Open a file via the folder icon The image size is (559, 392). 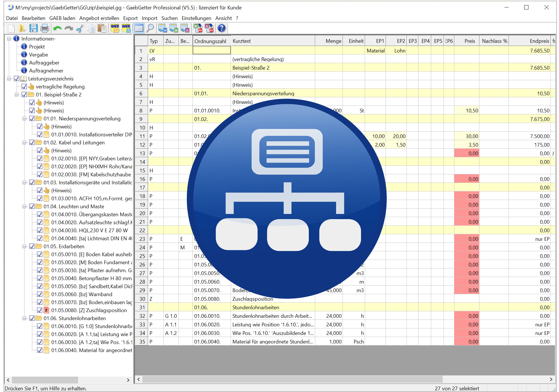22,28
